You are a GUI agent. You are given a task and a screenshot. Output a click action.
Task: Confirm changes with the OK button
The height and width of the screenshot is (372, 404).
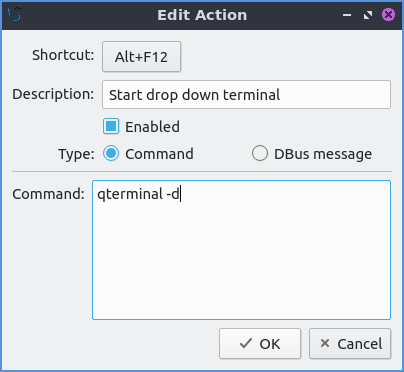(x=260, y=344)
